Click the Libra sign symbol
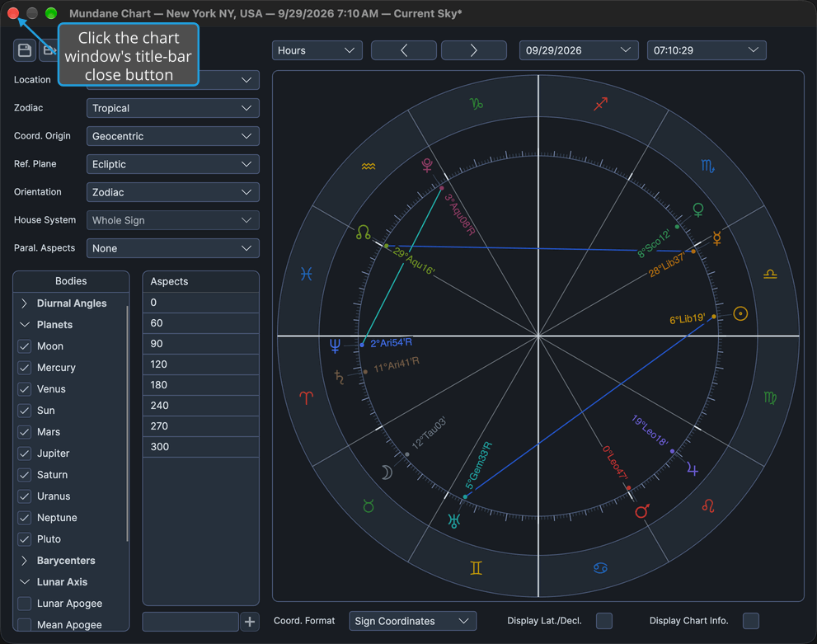817x644 pixels. coord(770,274)
